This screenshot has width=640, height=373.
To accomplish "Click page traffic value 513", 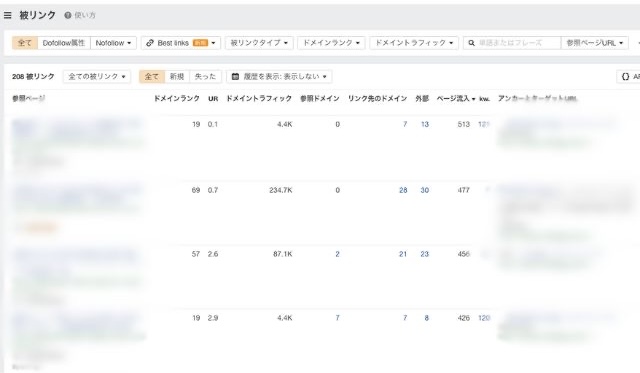I will pos(464,124).
